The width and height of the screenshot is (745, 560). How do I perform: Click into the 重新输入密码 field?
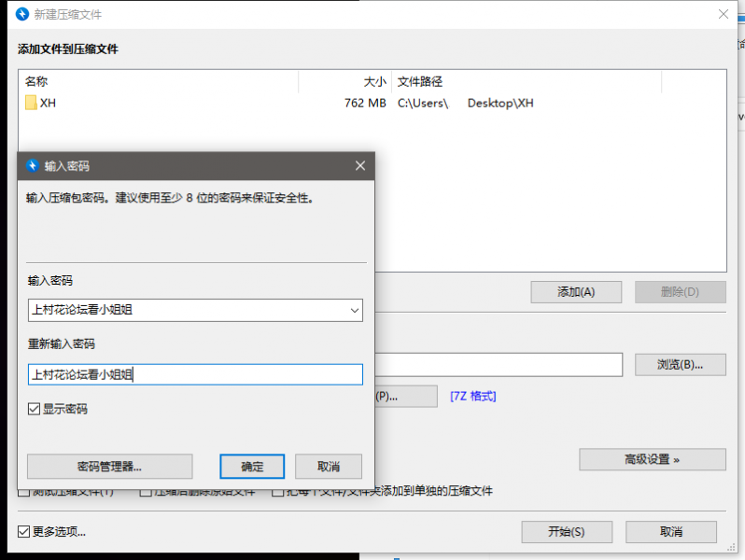point(195,374)
